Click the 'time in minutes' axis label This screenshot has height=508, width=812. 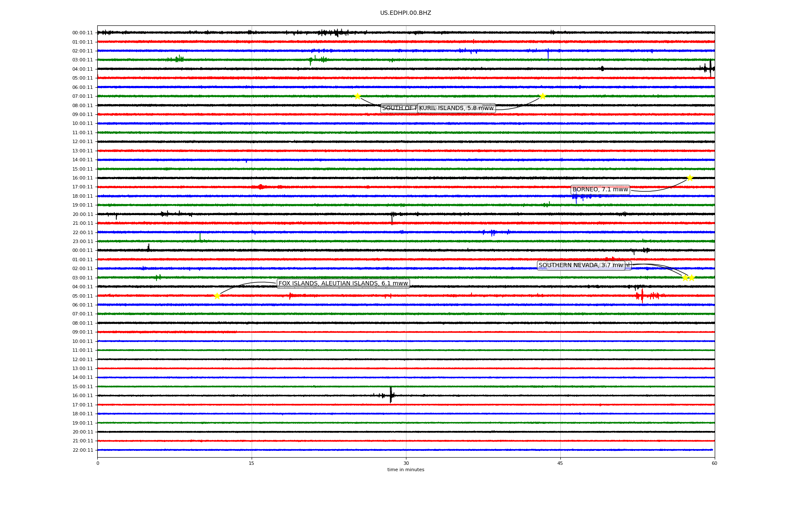pos(406,470)
